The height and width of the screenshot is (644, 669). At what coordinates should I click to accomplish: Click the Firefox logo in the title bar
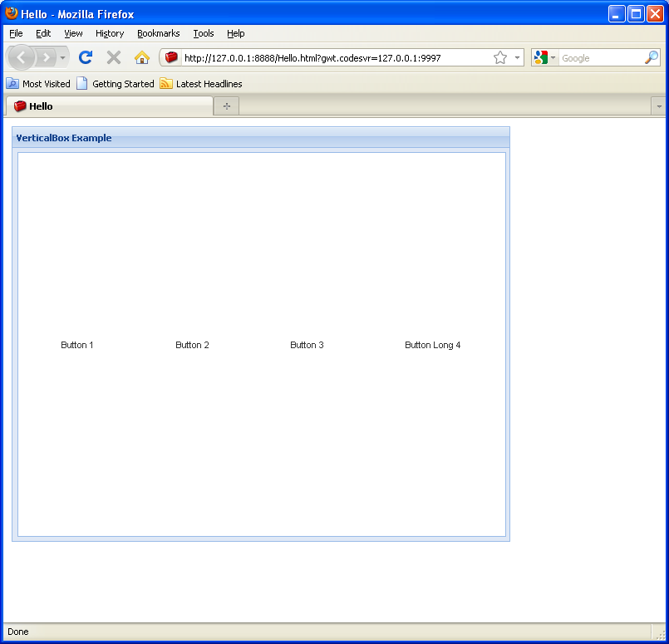(x=12, y=13)
